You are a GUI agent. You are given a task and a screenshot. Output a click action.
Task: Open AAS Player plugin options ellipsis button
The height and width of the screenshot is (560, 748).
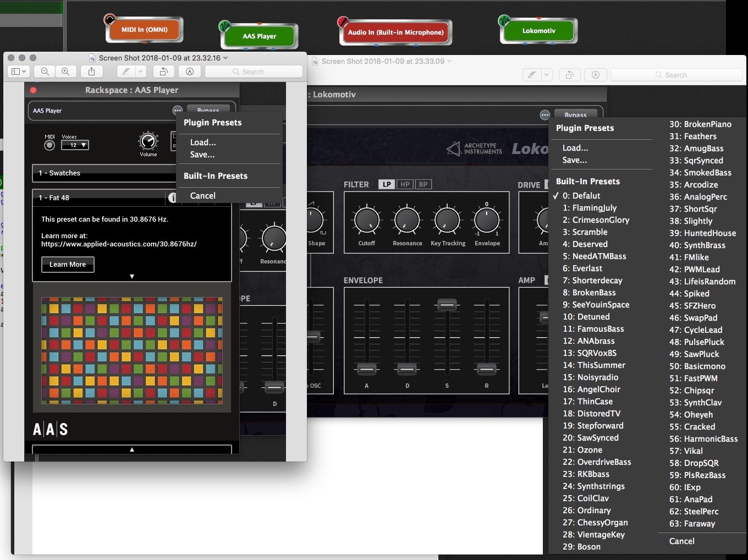pos(177,111)
